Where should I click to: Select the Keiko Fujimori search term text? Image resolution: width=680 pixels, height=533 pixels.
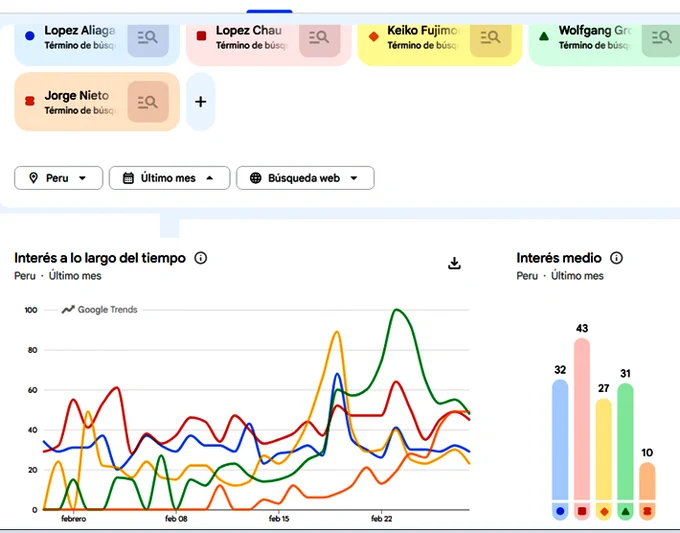click(x=423, y=30)
